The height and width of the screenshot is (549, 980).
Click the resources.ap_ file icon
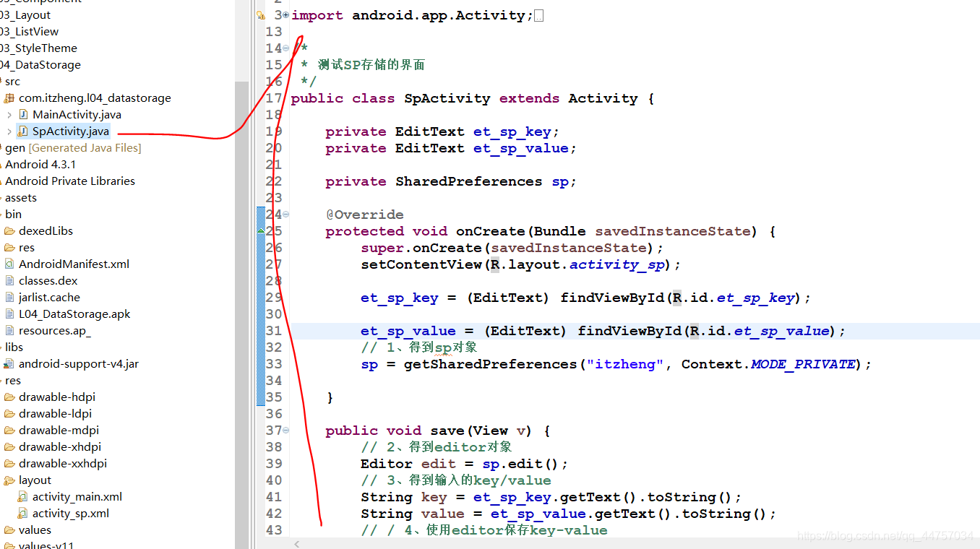coord(9,331)
